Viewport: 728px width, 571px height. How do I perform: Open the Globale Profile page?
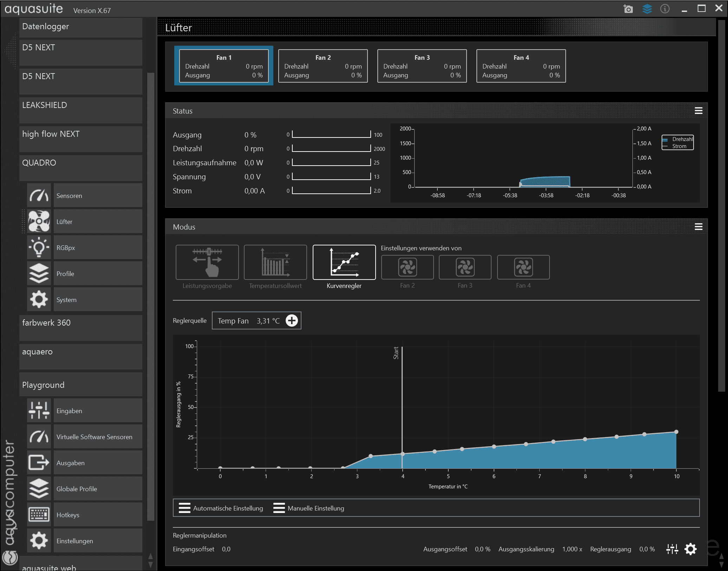point(98,489)
